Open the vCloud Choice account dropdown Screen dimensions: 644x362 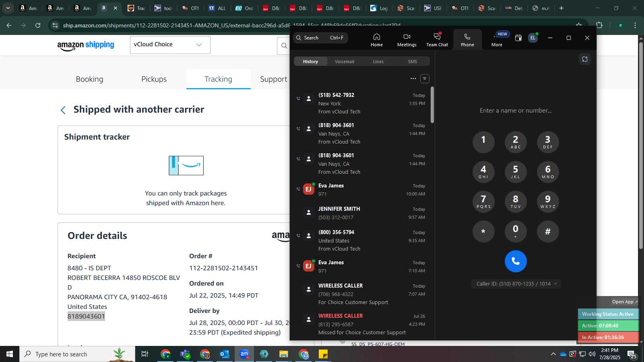pyautogui.click(x=170, y=45)
